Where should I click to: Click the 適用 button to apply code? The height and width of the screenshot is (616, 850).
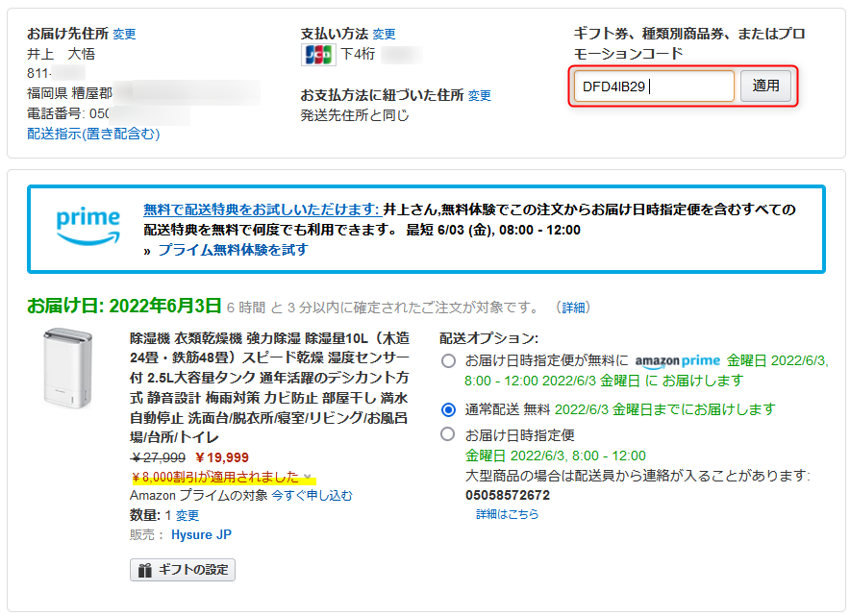(x=765, y=86)
